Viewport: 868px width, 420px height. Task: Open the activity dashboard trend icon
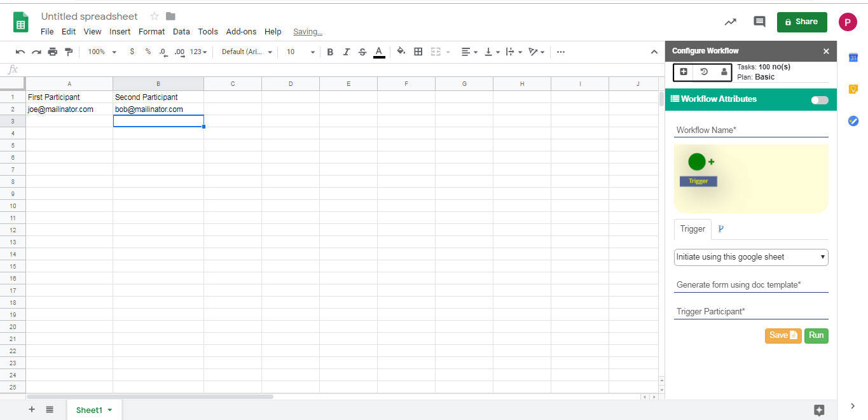(730, 22)
